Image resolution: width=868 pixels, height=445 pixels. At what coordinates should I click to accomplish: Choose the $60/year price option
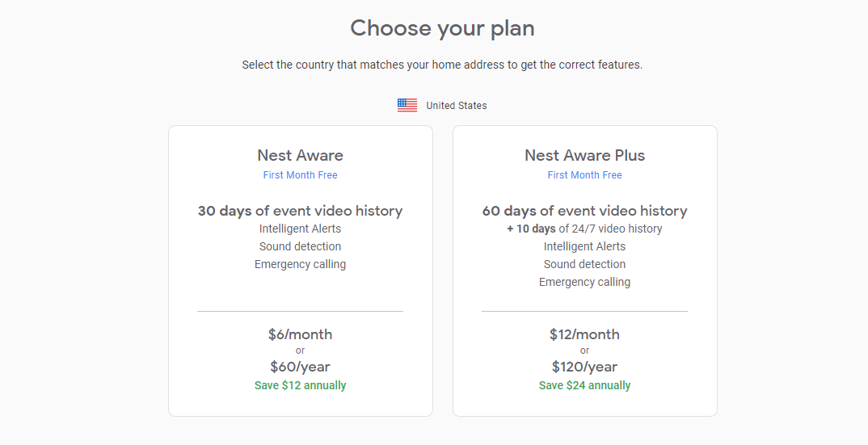(301, 367)
